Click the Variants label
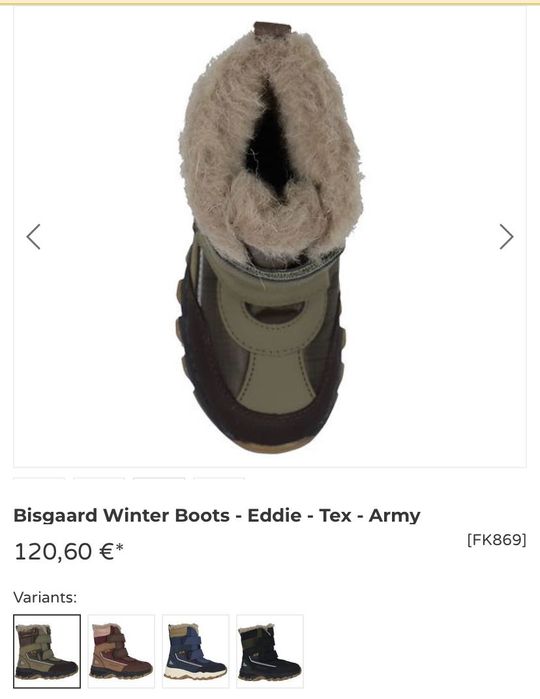Image resolution: width=540 pixels, height=699 pixels. 45,597
